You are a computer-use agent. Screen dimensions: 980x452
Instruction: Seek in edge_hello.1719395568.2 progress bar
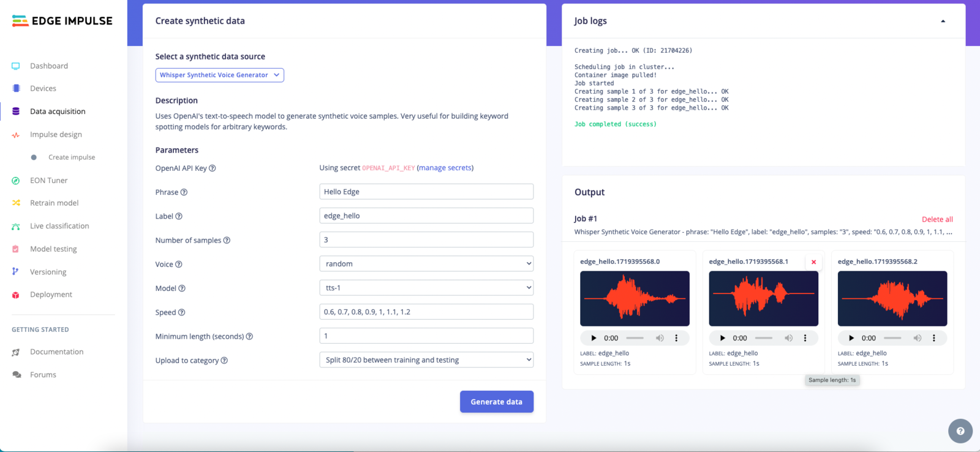coord(893,338)
